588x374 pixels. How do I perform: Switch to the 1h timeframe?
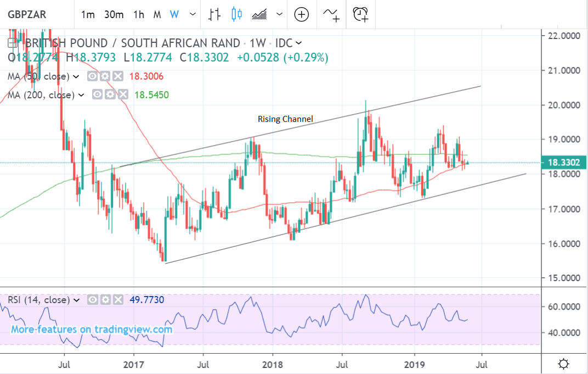point(139,14)
